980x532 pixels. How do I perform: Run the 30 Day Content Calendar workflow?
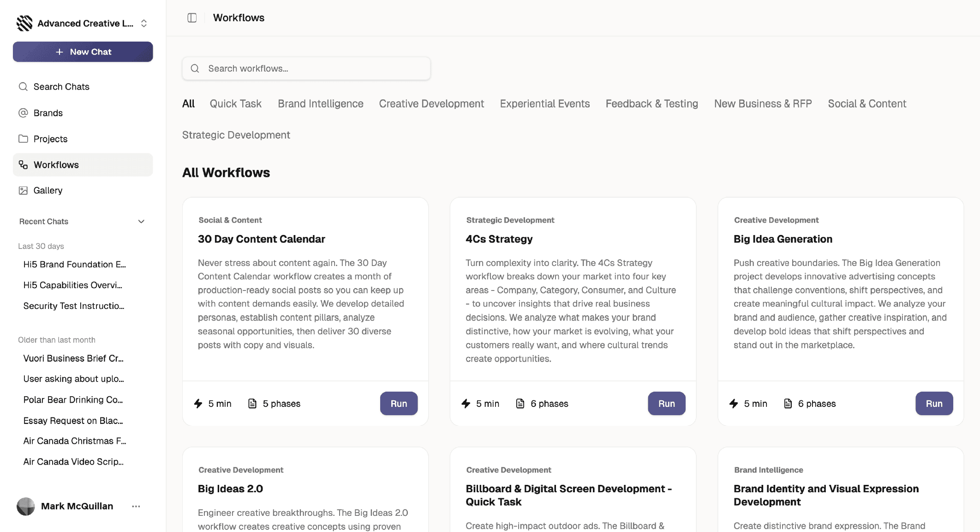pos(399,403)
